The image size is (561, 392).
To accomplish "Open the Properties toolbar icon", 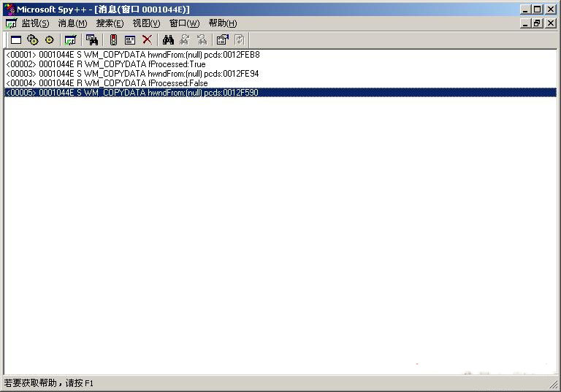I will tap(223, 39).
